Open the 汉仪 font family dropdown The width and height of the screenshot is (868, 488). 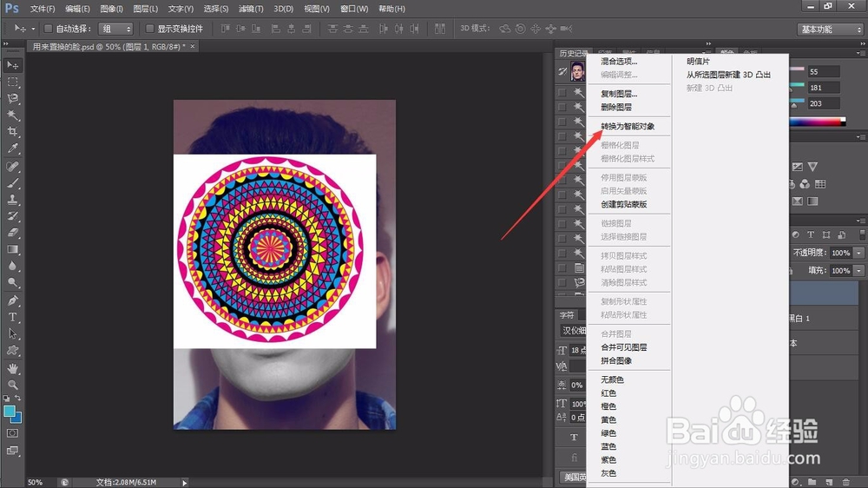click(572, 331)
